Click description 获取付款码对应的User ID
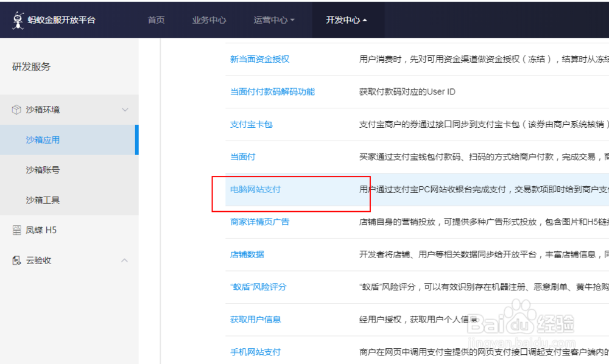The width and height of the screenshot is (609, 364). [407, 91]
